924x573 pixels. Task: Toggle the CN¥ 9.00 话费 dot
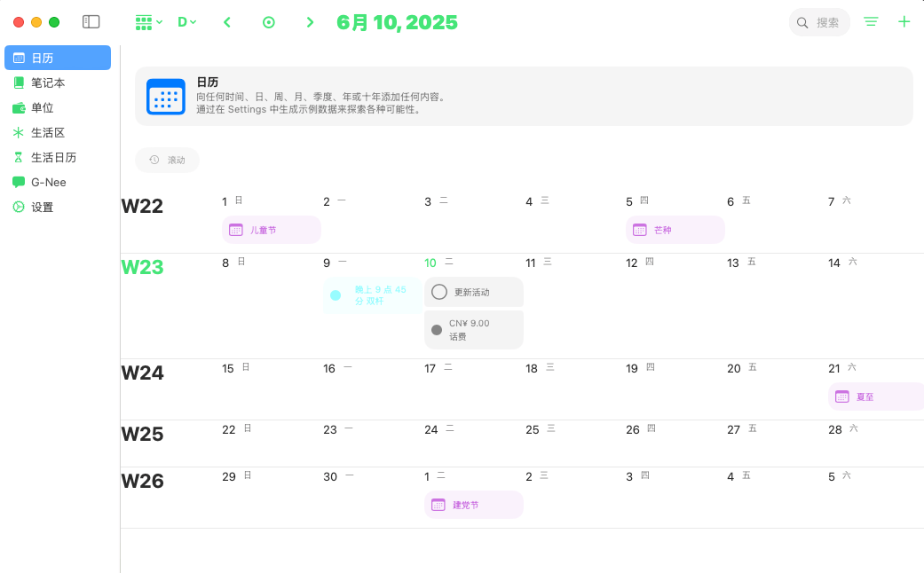point(437,330)
